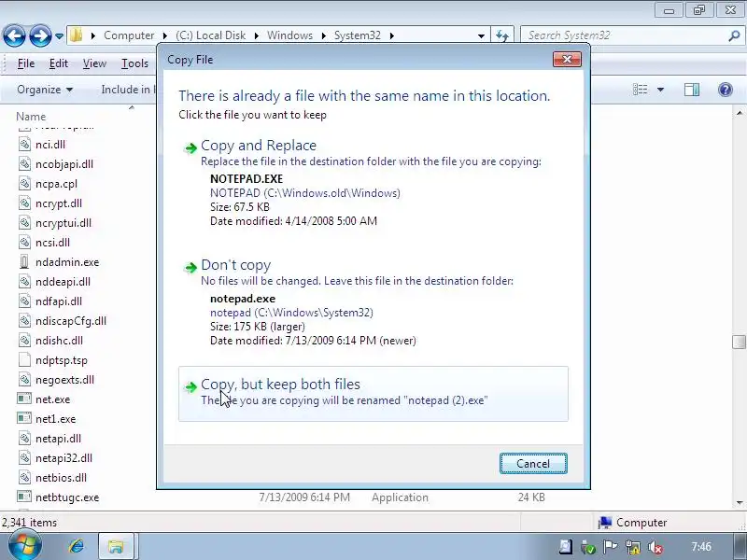
Task: Click Windows in the address breadcrumb
Action: 289,35
